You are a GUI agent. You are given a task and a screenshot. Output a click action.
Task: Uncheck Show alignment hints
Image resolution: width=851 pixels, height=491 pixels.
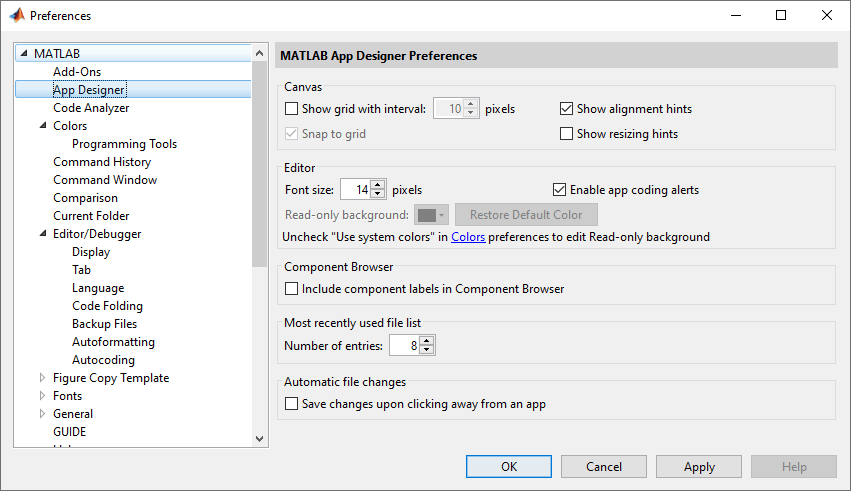tap(567, 109)
